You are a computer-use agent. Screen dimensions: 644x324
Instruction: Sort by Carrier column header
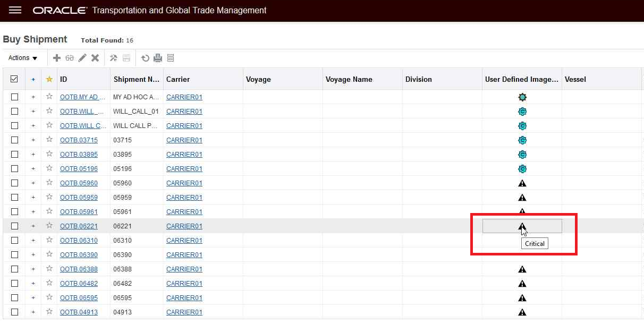point(178,79)
